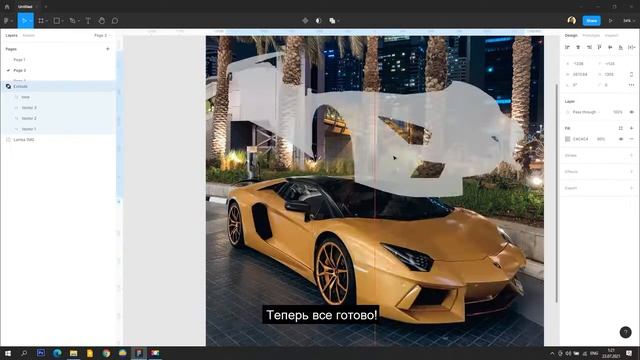
Task: Select the Move tool
Action: pyautogui.click(x=24, y=20)
